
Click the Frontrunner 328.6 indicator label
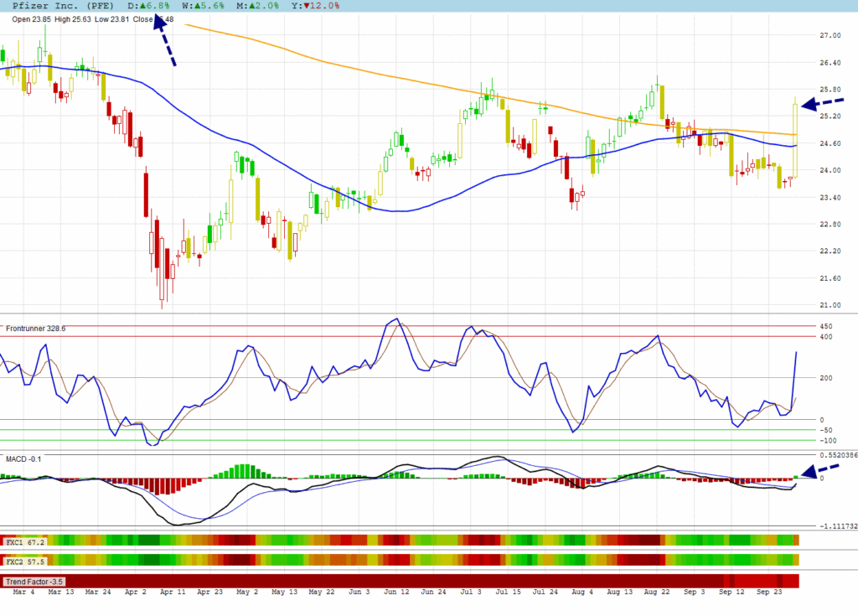(x=35, y=329)
